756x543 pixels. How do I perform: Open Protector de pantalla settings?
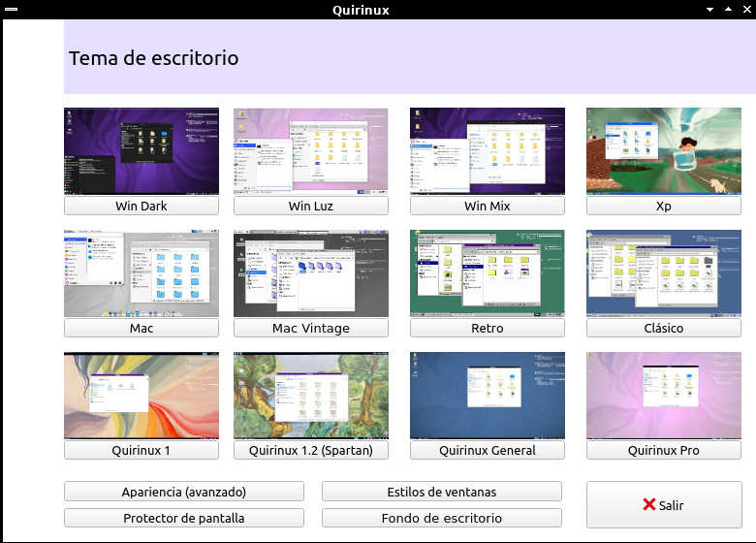[x=184, y=518]
